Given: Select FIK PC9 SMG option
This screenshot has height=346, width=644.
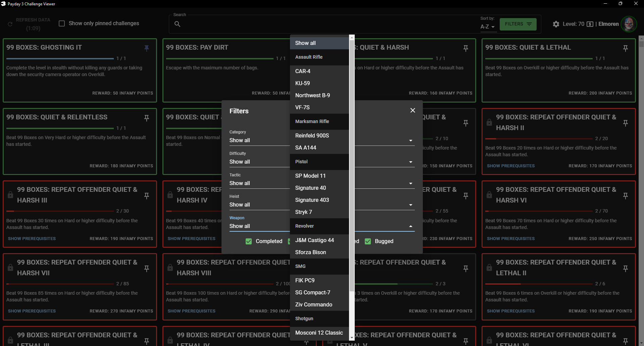Looking at the screenshot, I should coord(319,280).
